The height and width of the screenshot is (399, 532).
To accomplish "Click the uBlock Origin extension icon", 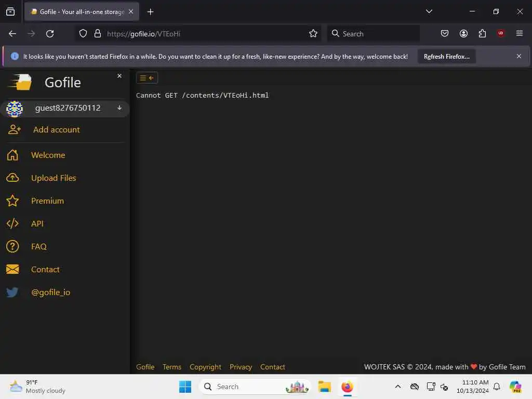I will click(x=501, y=33).
